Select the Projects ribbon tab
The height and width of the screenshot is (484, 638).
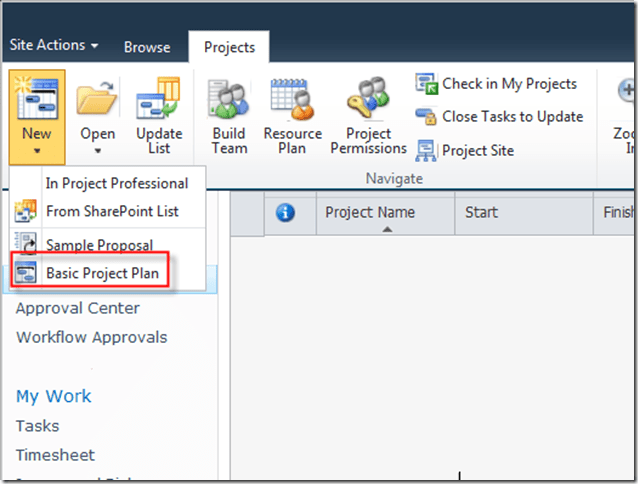[x=229, y=46]
